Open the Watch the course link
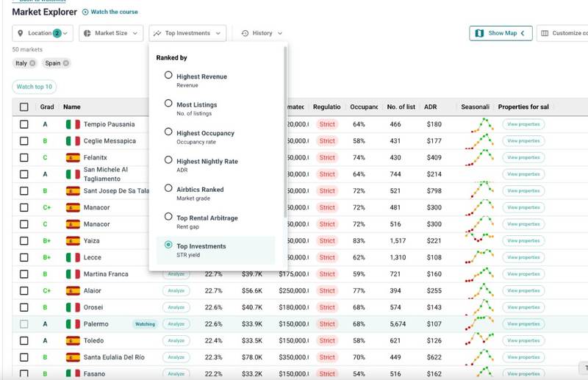This screenshot has height=380, width=588. click(115, 12)
